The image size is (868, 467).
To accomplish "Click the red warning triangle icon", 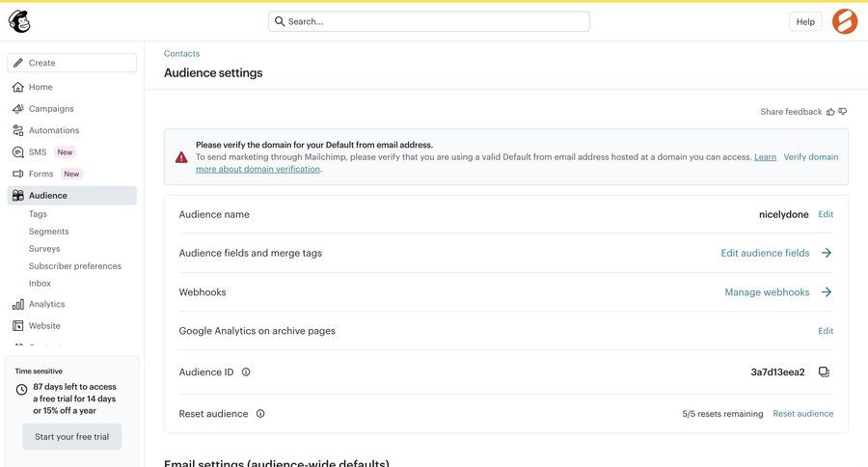I will point(181,157).
